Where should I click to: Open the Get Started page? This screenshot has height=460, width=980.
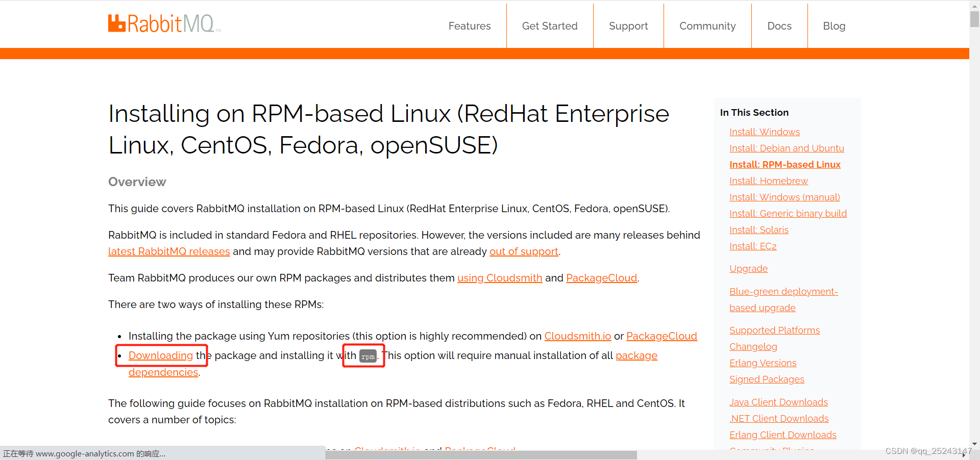tap(549, 25)
